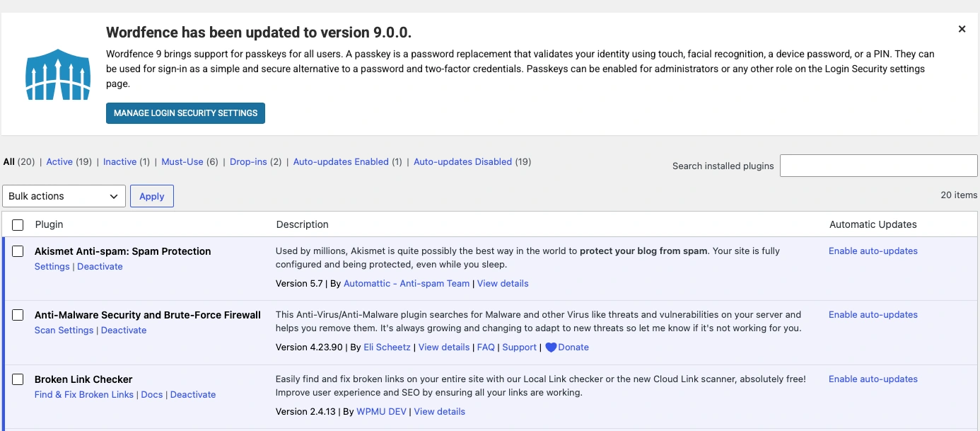The width and height of the screenshot is (980, 431).
Task: Open Eli Scheetz author link
Action: (387, 347)
